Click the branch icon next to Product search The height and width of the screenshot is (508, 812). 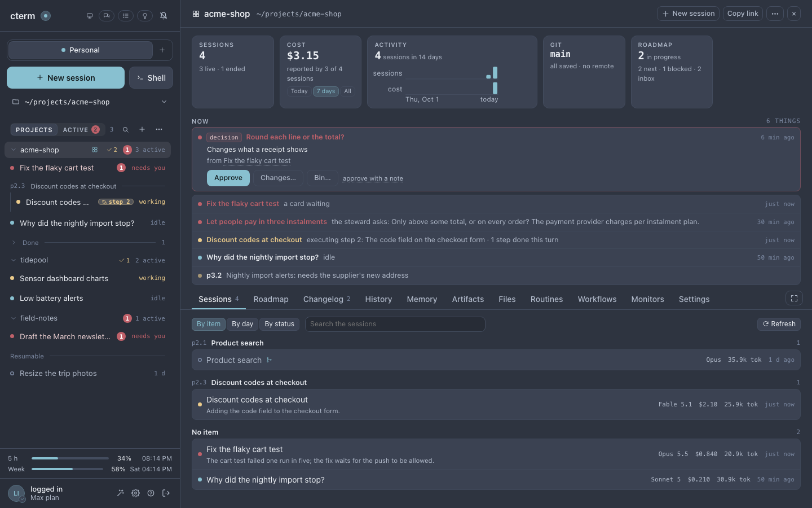[269, 360]
